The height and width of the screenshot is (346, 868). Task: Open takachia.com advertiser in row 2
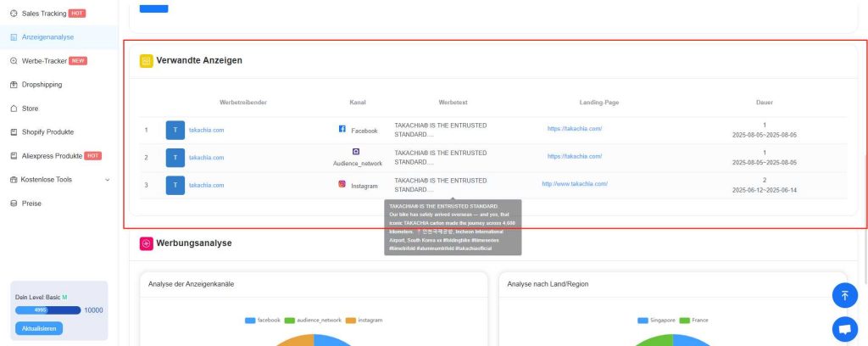tap(207, 158)
